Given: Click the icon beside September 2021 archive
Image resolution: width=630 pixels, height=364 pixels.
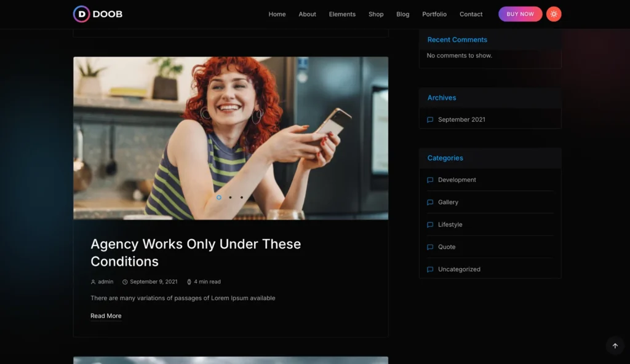Looking at the screenshot, I should click(430, 120).
